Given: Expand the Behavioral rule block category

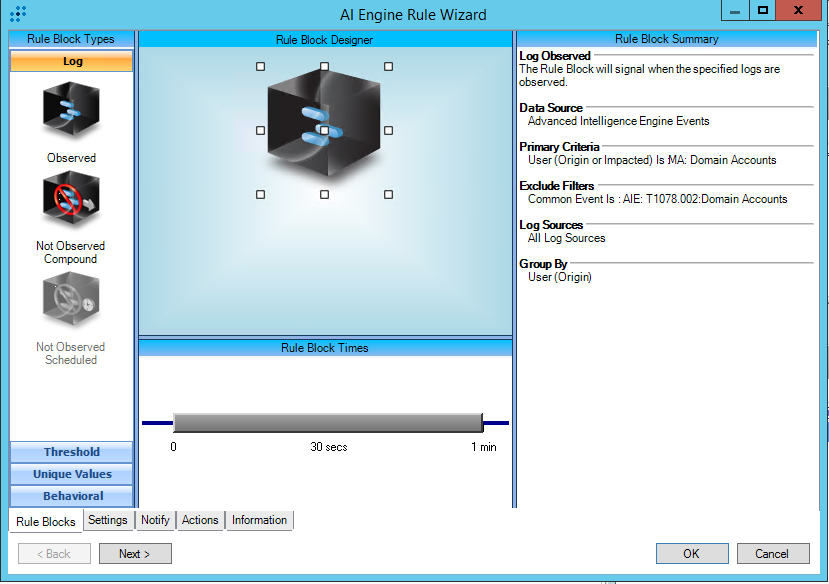Looking at the screenshot, I should (72, 496).
